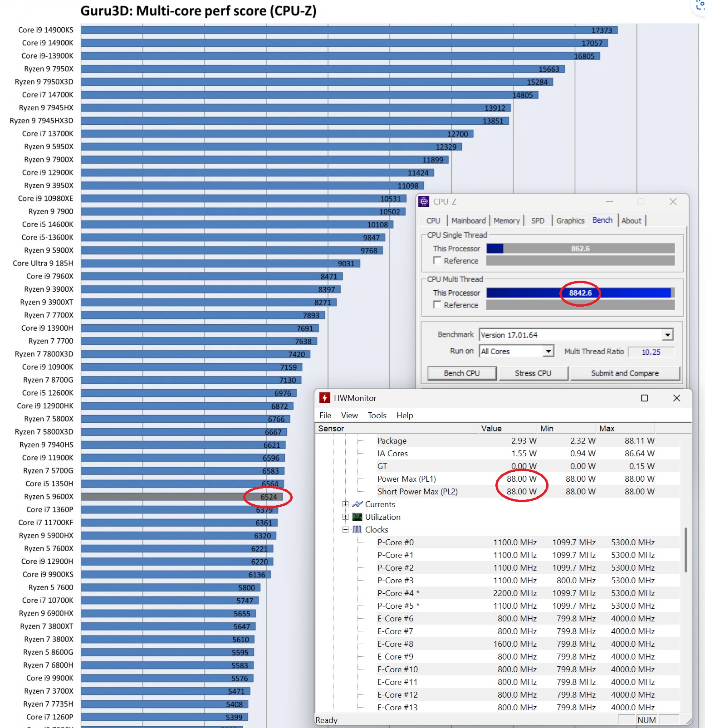Maximize the HWMonitor window
This screenshot has width=705, height=728.
(x=644, y=398)
